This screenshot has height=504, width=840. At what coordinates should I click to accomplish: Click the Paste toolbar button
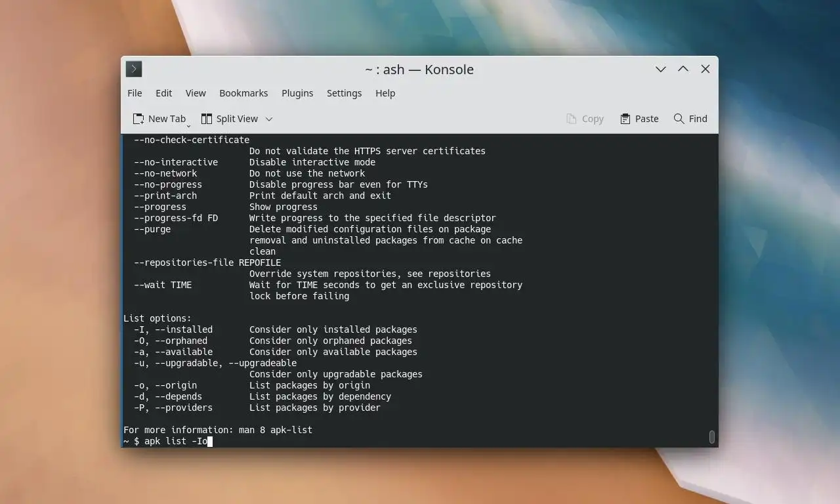(x=639, y=119)
